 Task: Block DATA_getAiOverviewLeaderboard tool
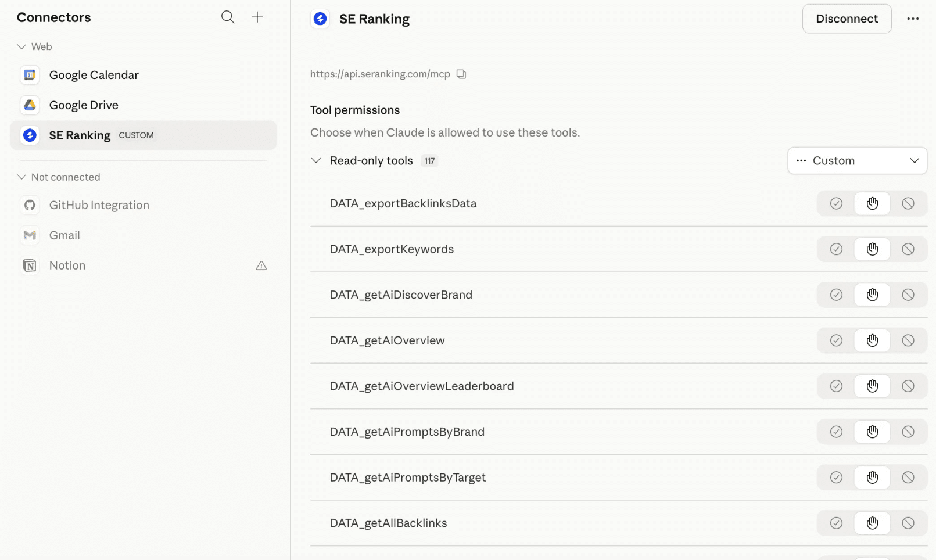tap(908, 386)
